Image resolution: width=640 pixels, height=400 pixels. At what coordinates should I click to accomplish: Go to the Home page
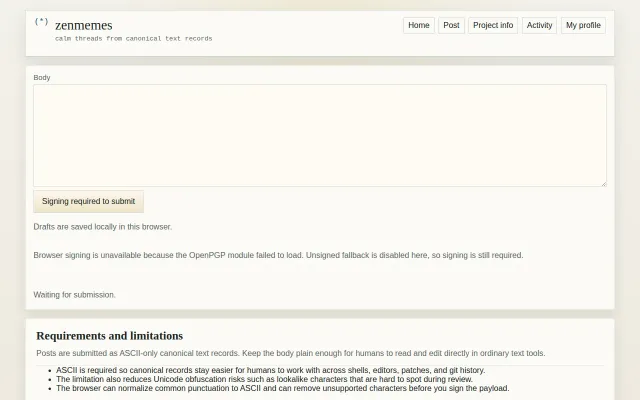(x=419, y=25)
